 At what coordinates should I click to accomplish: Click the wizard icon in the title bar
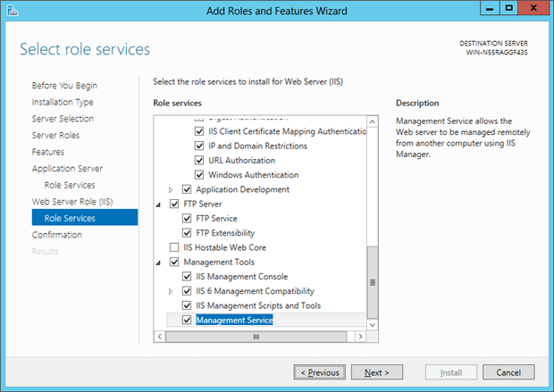click(13, 11)
